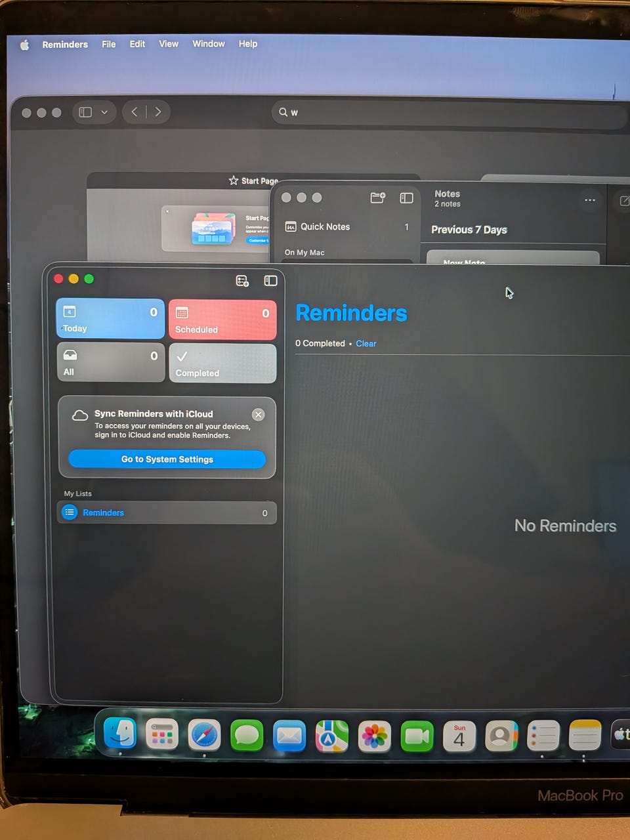Click the Clear link for completed reminders
This screenshot has height=840, width=630.
(366, 344)
